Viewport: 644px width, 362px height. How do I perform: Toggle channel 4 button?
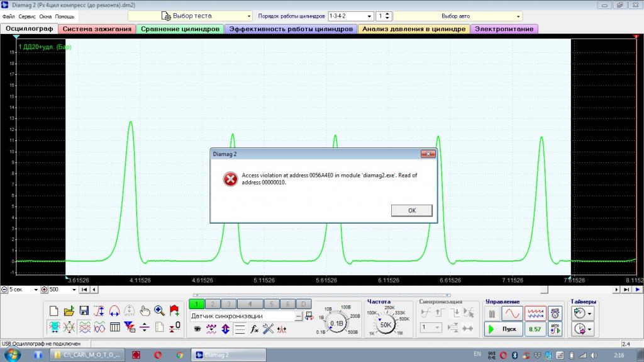(250, 304)
